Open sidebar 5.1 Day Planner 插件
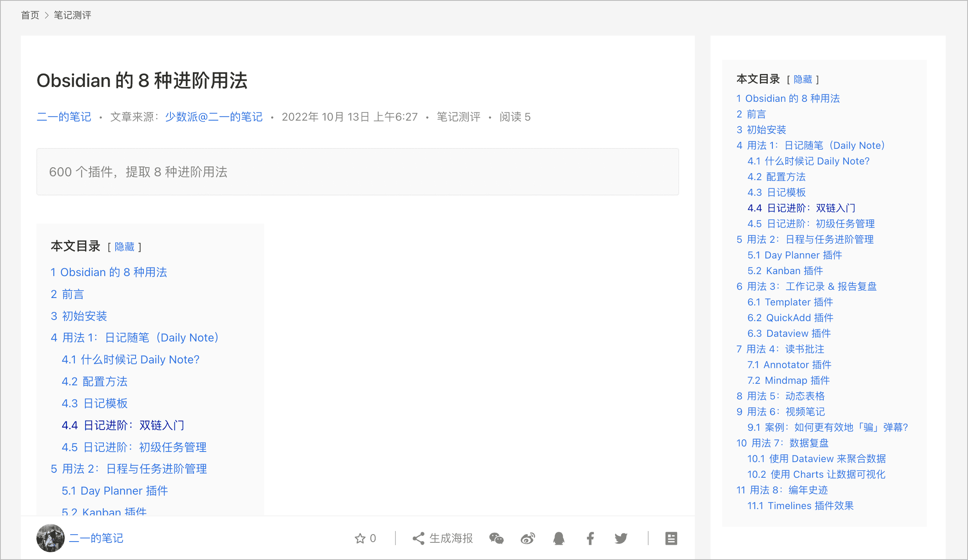Image resolution: width=968 pixels, height=560 pixels. click(x=795, y=255)
